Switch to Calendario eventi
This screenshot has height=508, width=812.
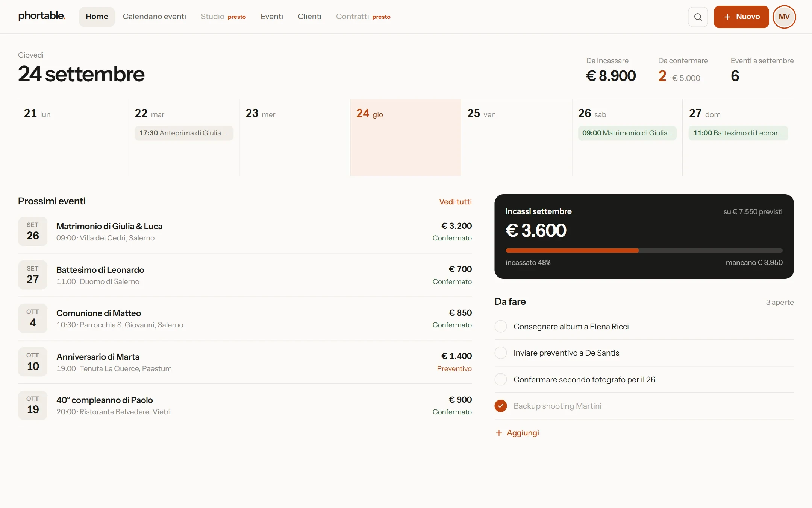pos(154,17)
